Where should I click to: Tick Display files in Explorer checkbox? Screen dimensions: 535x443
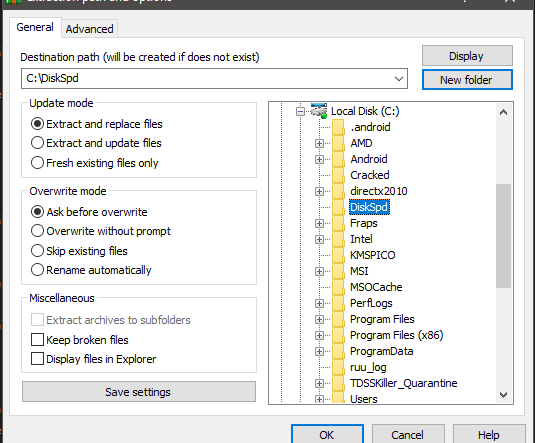[x=38, y=359]
